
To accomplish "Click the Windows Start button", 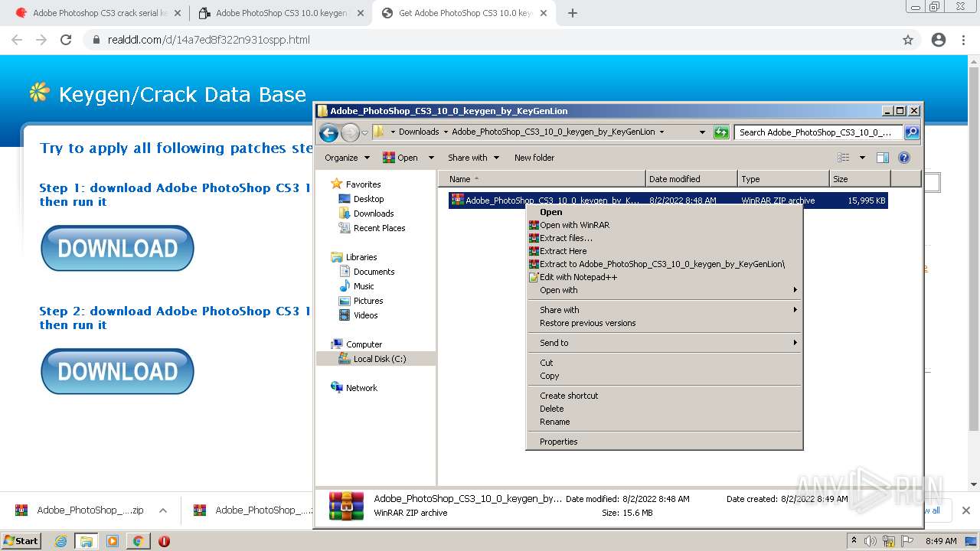I will (x=21, y=541).
